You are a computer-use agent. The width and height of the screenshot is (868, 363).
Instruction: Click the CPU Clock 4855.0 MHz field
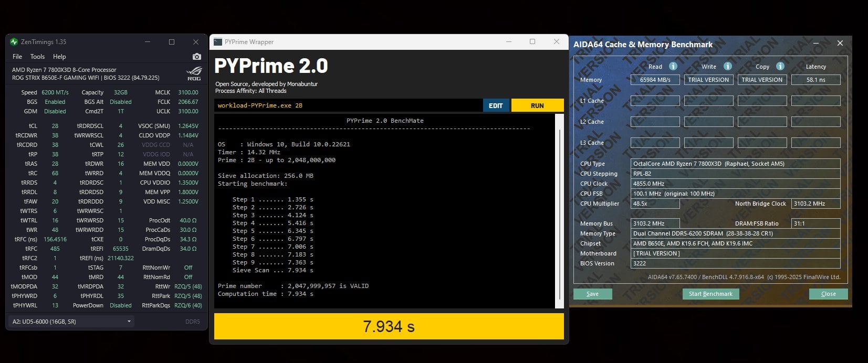pos(735,184)
